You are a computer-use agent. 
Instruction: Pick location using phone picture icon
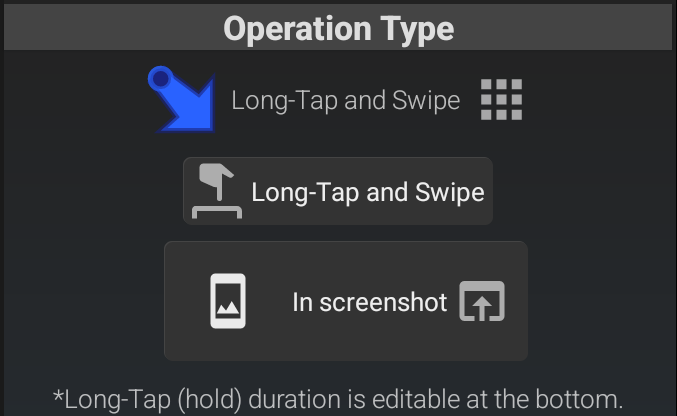coord(228,301)
